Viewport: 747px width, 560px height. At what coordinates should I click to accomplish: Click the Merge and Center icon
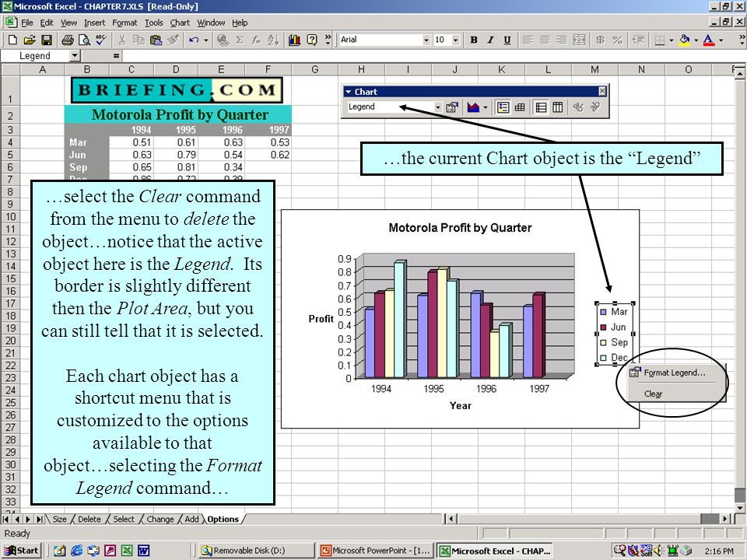[579, 40]
